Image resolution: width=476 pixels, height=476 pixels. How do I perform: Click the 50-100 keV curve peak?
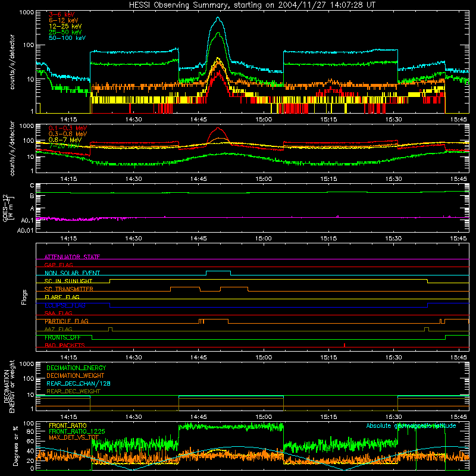218,18
